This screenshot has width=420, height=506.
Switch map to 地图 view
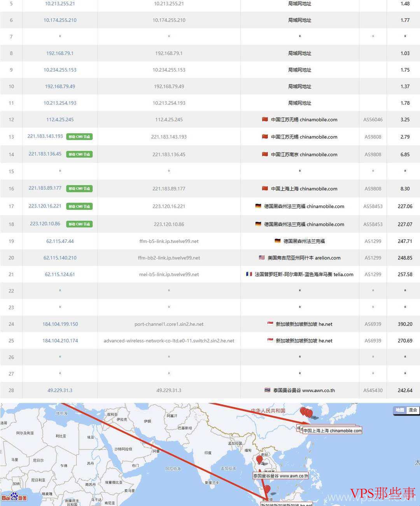tap(400, 410)
